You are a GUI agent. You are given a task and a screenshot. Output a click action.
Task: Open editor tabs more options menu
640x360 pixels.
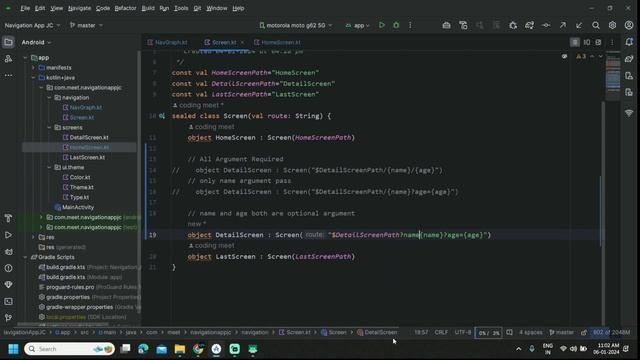612,42
